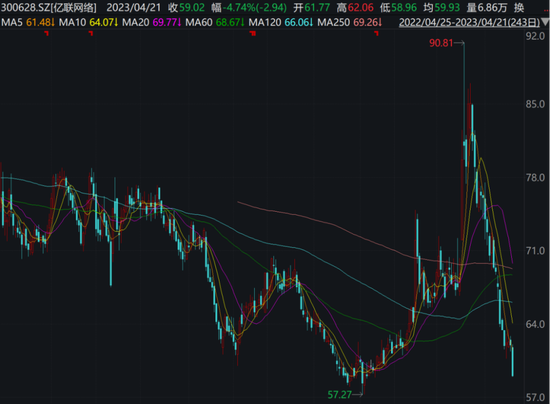The width and height of the screenshot is (550, 404).
Task: Click the 71.0 price axis label
Action: pos(535,251)
